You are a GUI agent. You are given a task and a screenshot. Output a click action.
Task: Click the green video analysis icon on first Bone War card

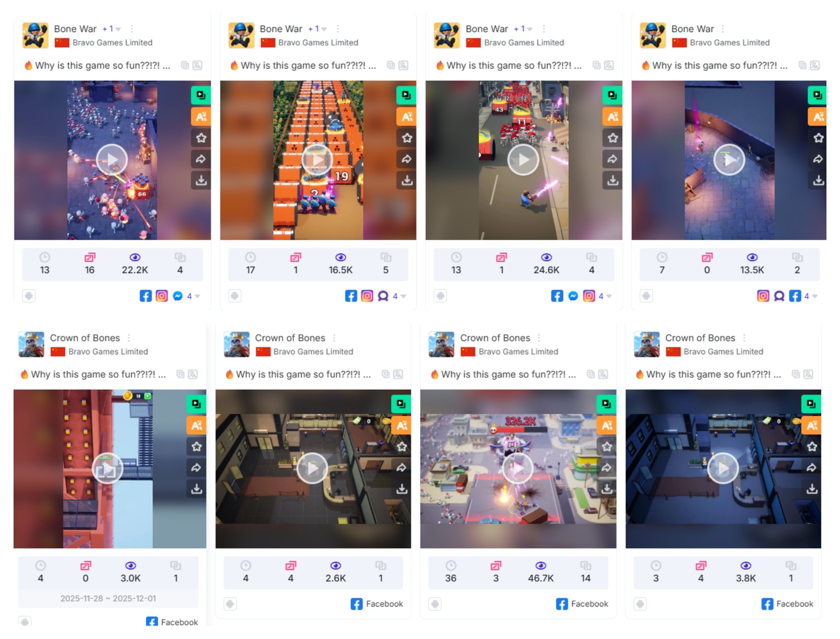coord(201,95)
